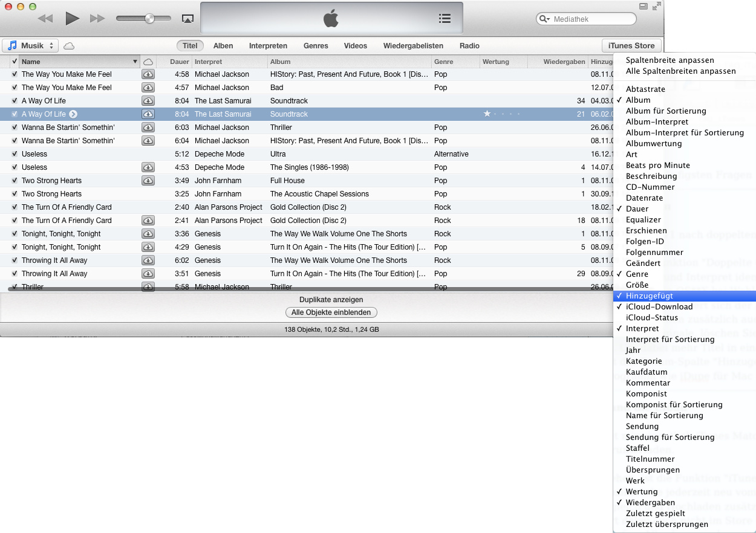
Task: Switch to the Alben tab
Action: tap(223, 45)
